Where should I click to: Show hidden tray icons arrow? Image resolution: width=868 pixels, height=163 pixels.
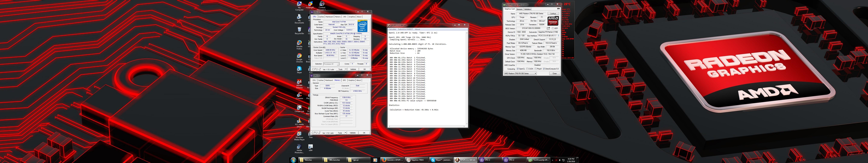(x=553, y=160)
